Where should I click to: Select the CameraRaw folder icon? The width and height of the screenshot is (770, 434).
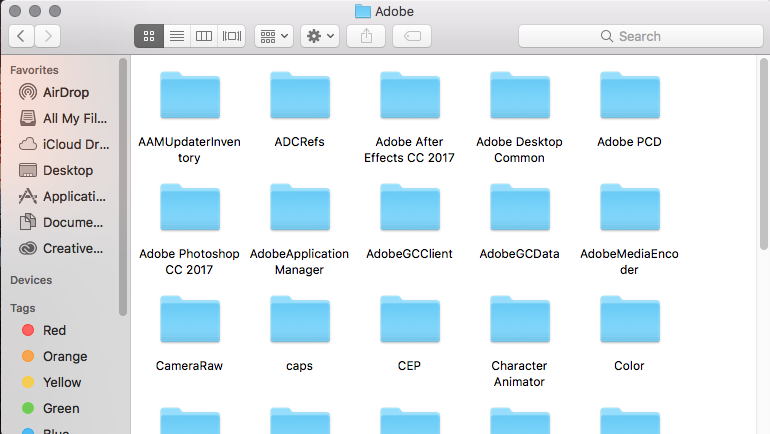tap(190, 319)
